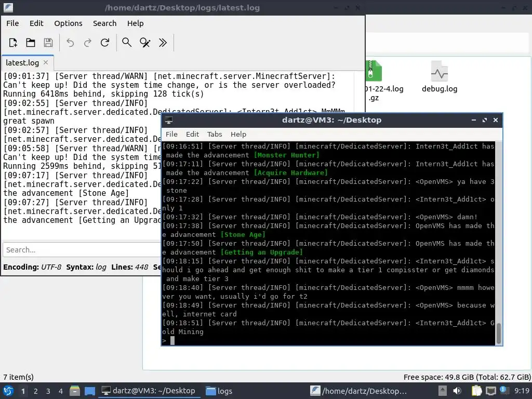Viewport: 532px width, 399px height.
Task: Click the debug.log file name
Action: [x=440, y=89]
